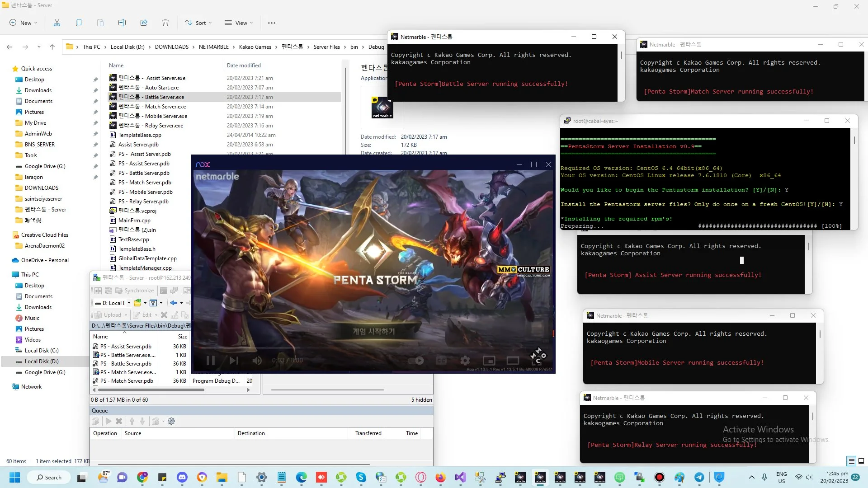Open the View dropdown in Explorer
This screenshot has width=868, height=488.
[239, 23]
